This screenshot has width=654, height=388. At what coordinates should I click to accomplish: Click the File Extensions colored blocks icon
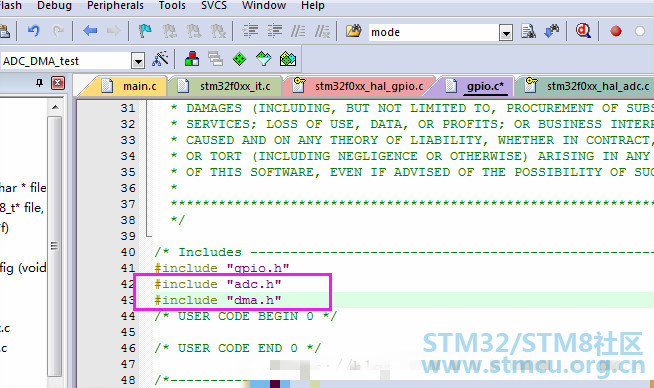[x=191, y=59]
